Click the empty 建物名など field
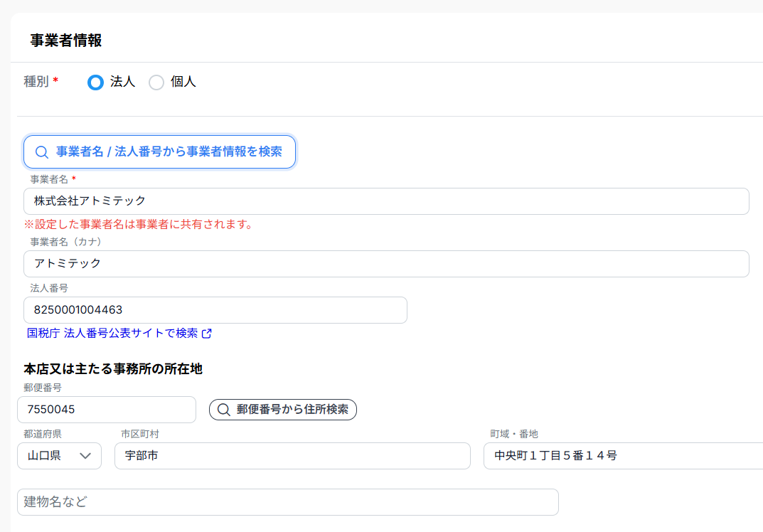Screen dimensions: 763x532 point(287,502)
